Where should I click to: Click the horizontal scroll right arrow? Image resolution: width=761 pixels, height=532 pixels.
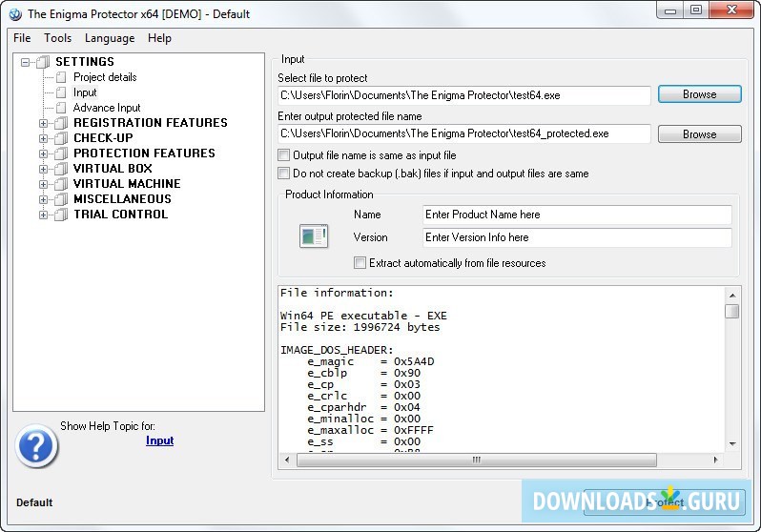[715, 460]
